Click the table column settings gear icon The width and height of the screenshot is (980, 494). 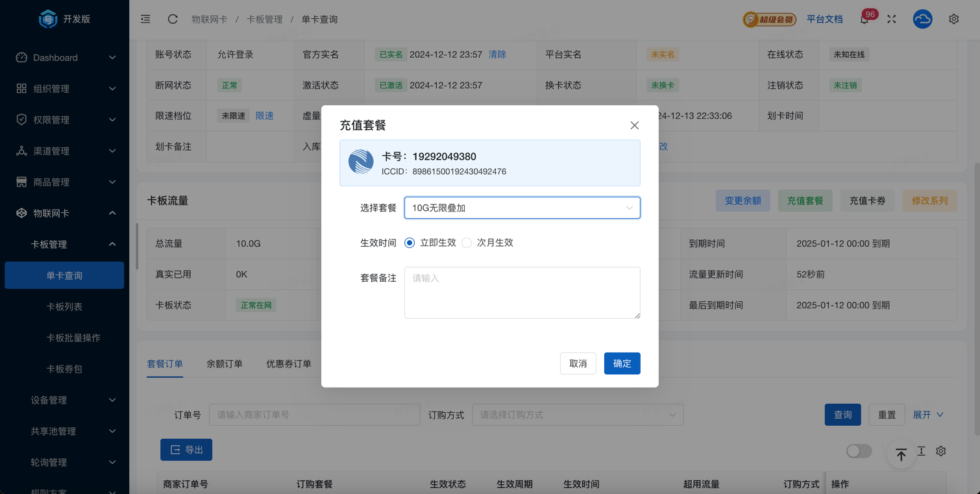click(940, 451)
